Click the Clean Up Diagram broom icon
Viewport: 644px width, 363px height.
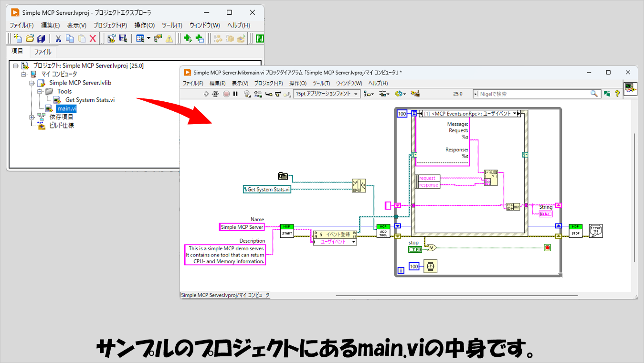(x=415, y=94)
